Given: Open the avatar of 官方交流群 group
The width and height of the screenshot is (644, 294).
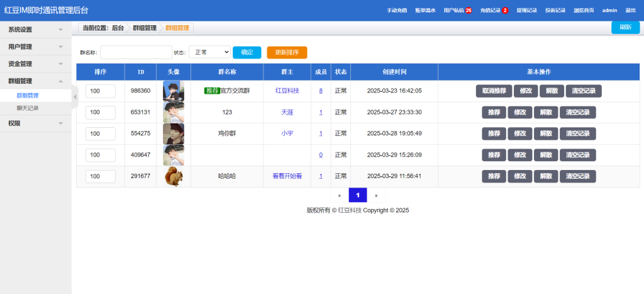Looking at the screenshot, I should point(173,91).
